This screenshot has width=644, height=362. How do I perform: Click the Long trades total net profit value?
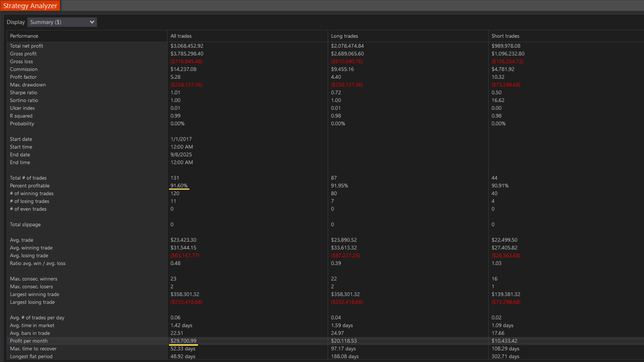(x=347, y=46)
